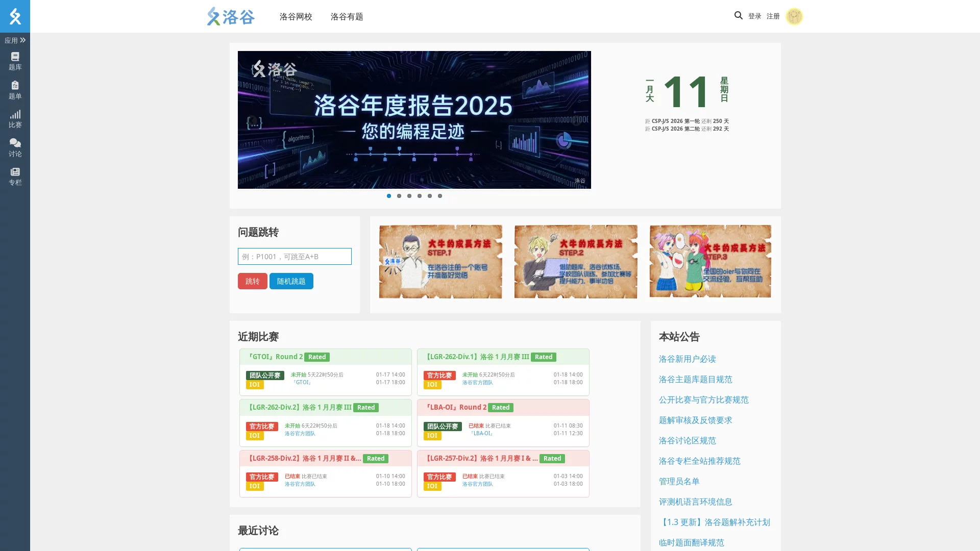Select the third carousel indicator dot
This screenshot has width=980, height=551.
click(x=409, y=196)
